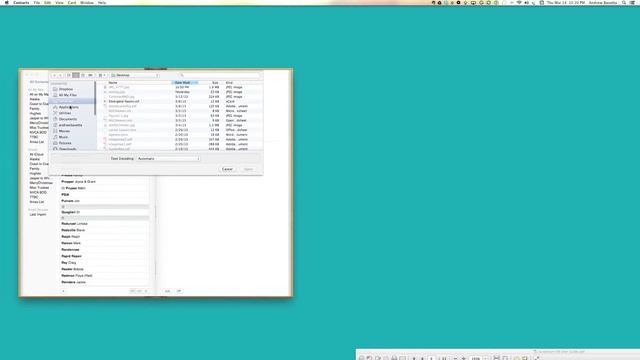Click the volume icon in menu bar

[527, 2]
